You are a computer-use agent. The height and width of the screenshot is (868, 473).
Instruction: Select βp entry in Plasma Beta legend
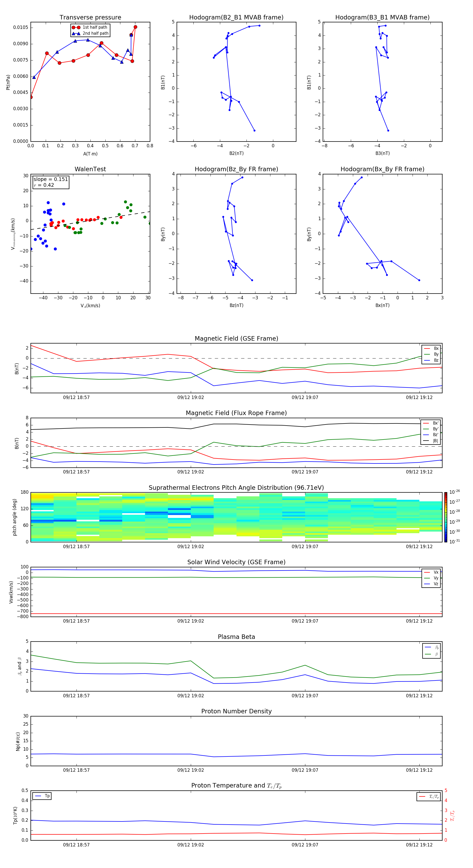pos(431,647)
